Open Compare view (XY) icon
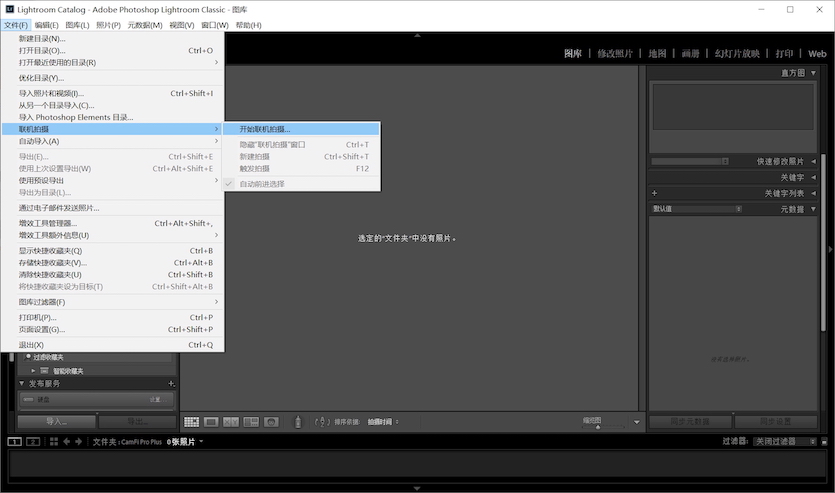 click(231, 423)
